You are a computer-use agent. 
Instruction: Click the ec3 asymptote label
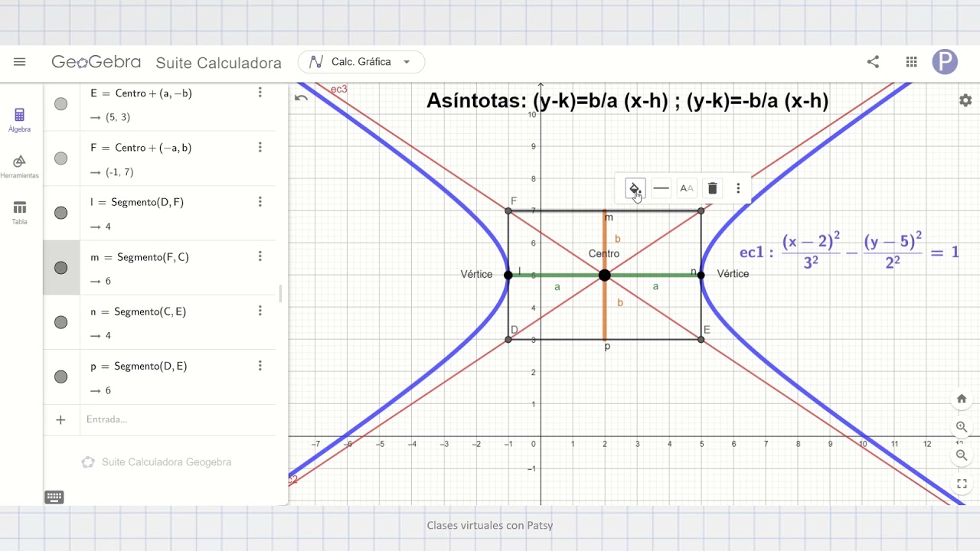[x=338, y=90]
